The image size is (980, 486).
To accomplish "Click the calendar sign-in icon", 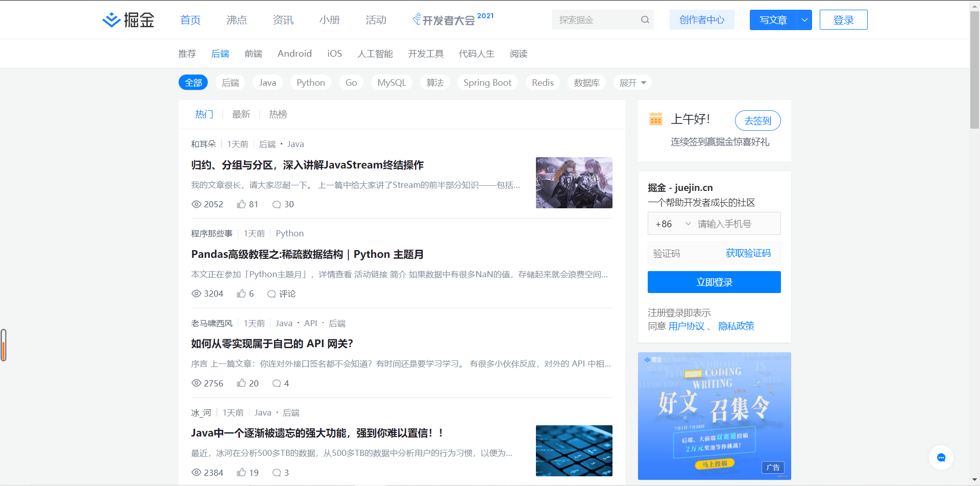I will (656, 119).
